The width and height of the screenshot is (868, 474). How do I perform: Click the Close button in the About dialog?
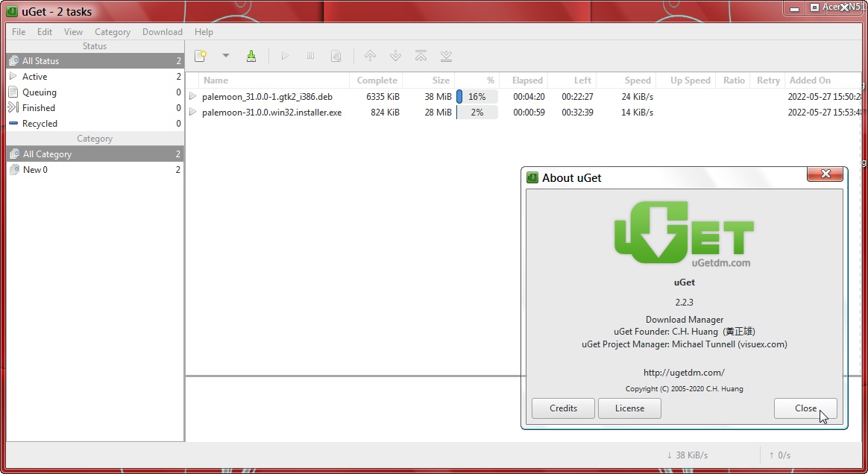[805, 408]
